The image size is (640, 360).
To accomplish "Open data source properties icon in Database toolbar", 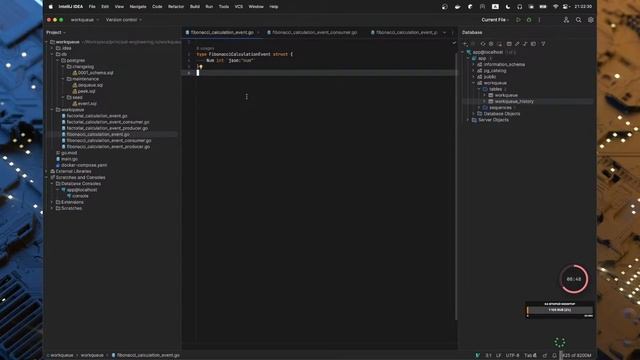I will click(491, 44).
